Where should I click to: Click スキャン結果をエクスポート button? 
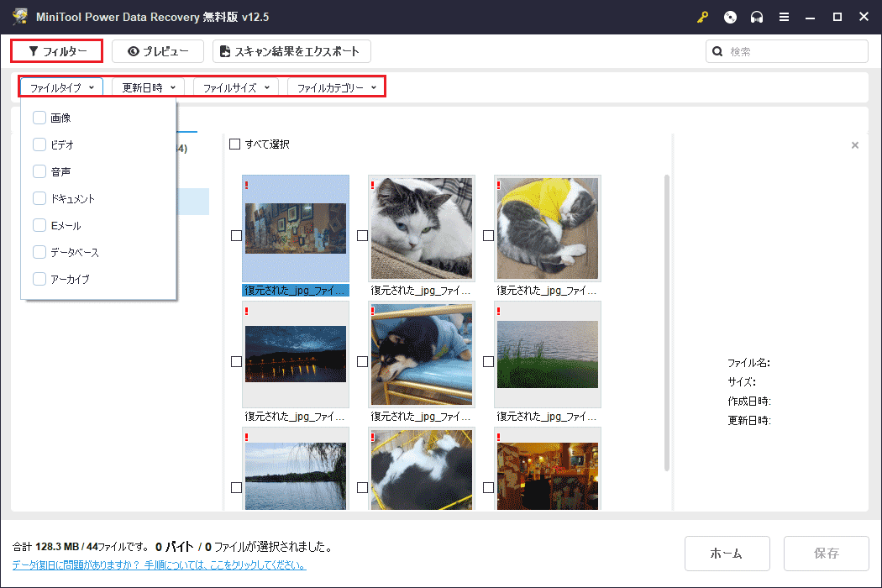[291, 51]
